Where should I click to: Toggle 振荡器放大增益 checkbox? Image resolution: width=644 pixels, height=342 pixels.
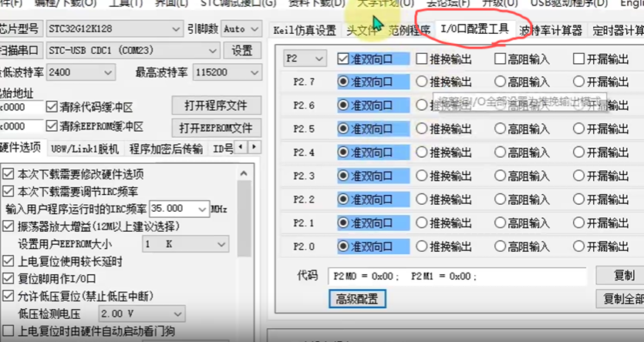tap(8, 226)
